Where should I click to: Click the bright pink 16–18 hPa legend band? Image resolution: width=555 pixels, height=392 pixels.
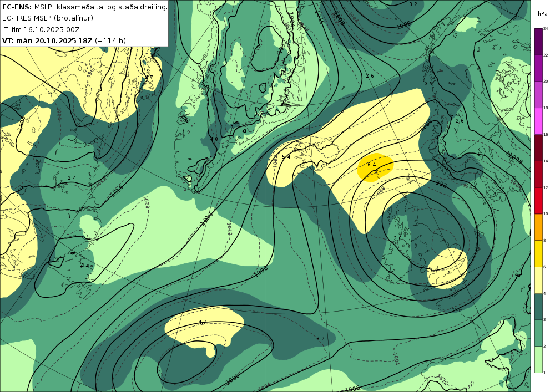[x=538, y=121]
